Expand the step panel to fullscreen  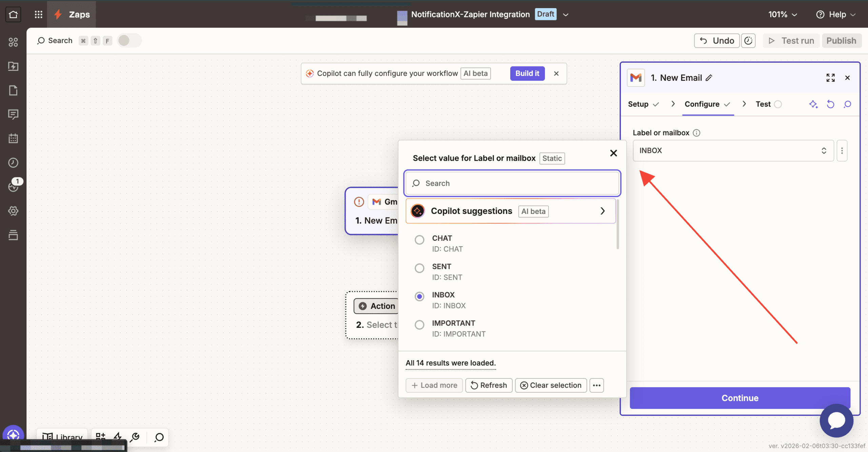(830, 78)
